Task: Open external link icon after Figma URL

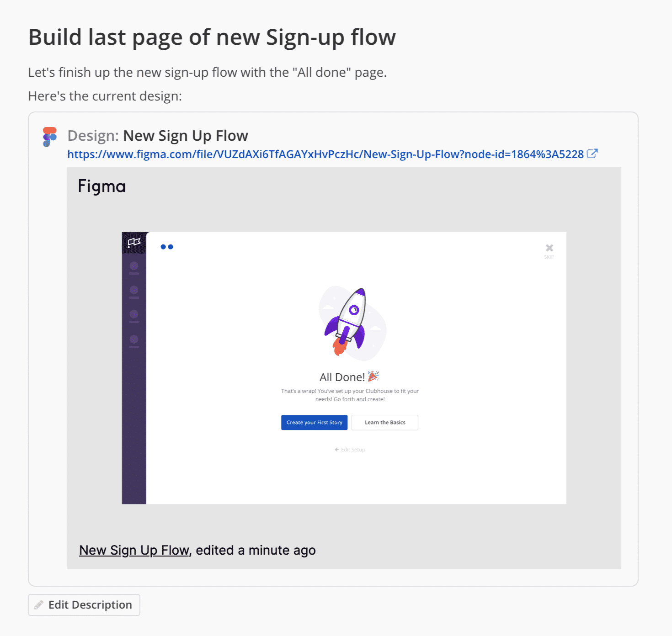Action: tap(592, 154)
